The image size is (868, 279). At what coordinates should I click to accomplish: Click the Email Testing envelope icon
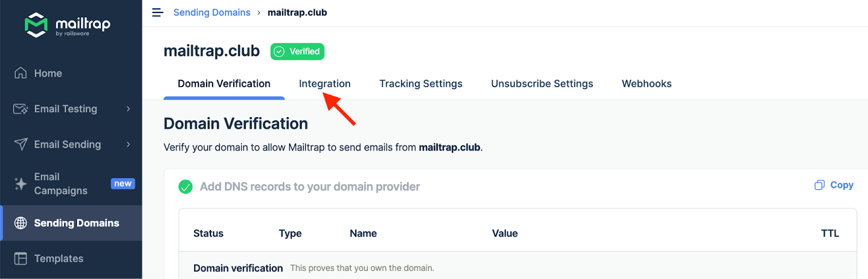coord(21,109)
